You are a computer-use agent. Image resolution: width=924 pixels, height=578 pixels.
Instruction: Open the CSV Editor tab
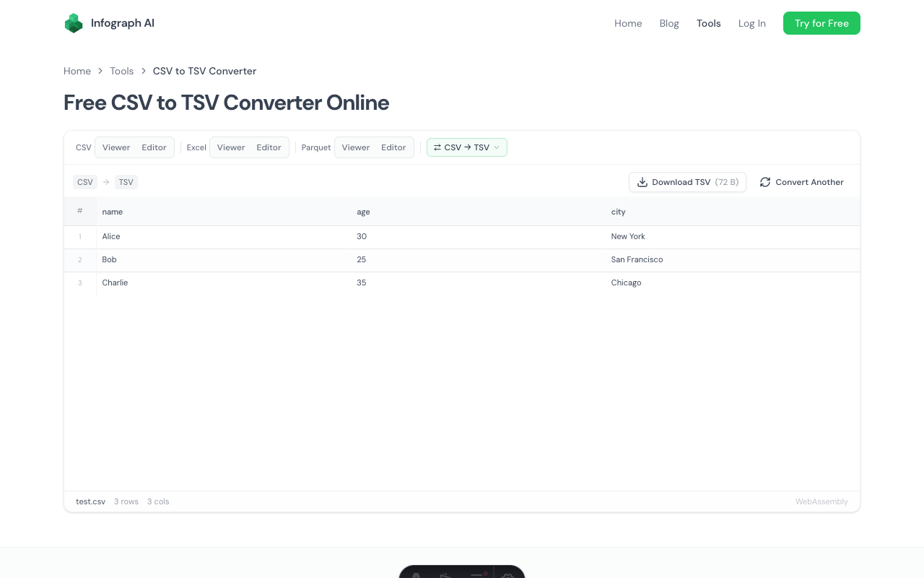coord(154,147)
